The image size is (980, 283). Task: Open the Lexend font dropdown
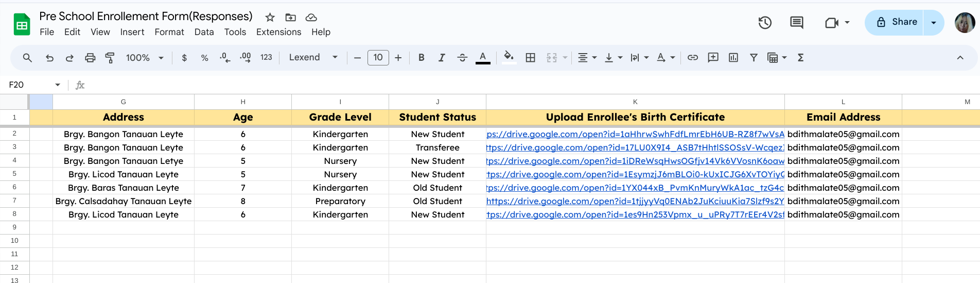pyautogui.click(x=313, y=58)
